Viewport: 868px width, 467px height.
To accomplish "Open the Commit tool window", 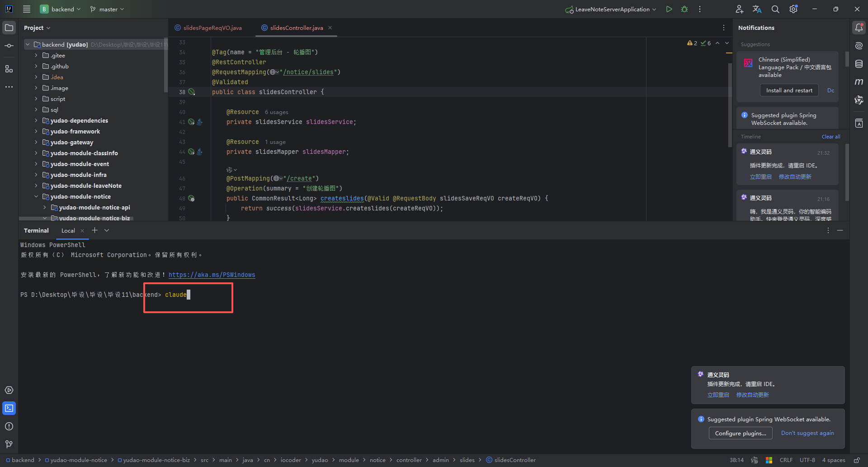I will tap(9, 45).
